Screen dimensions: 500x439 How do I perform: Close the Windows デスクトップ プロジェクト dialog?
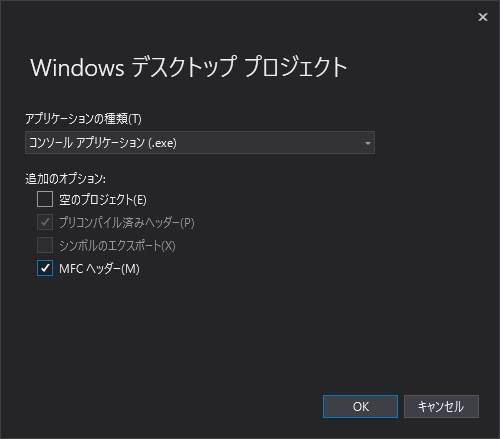(483, 17)
